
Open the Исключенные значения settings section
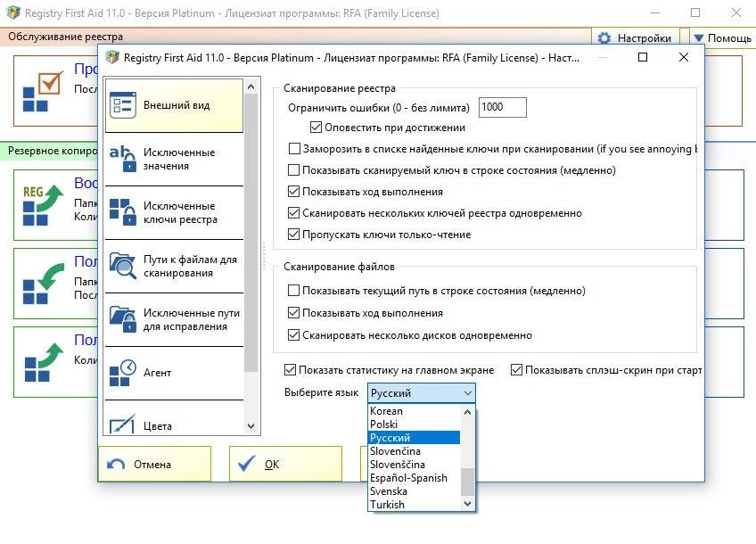click(174, 159)
